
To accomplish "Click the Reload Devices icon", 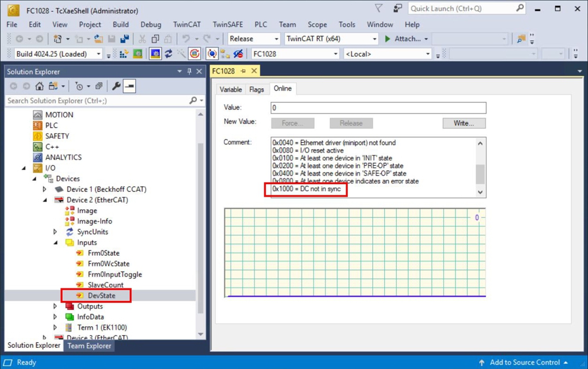I will click(x=168, y=54).
